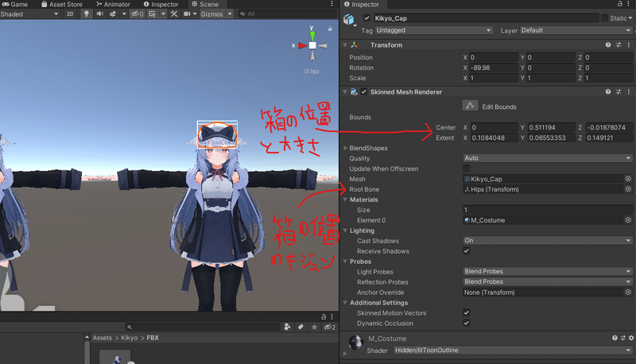
Task: Open the Reflection Probes dropdown
Action: pyautogui.click(x=548, y=281)
